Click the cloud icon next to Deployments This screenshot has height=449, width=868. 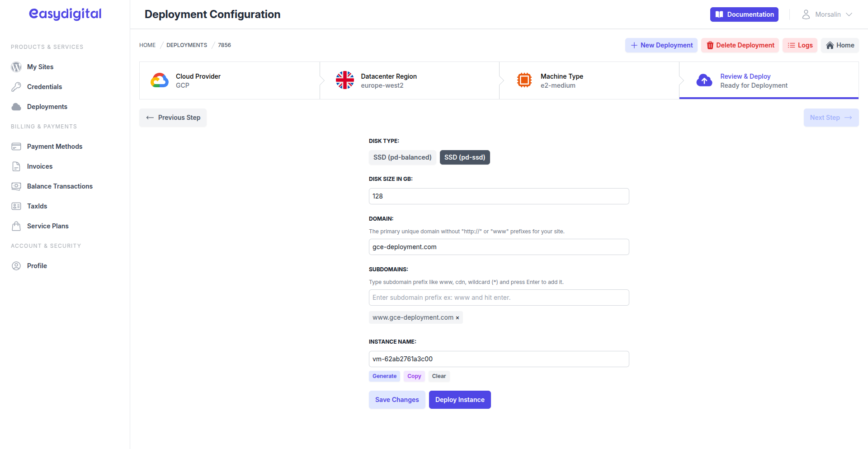16,107
